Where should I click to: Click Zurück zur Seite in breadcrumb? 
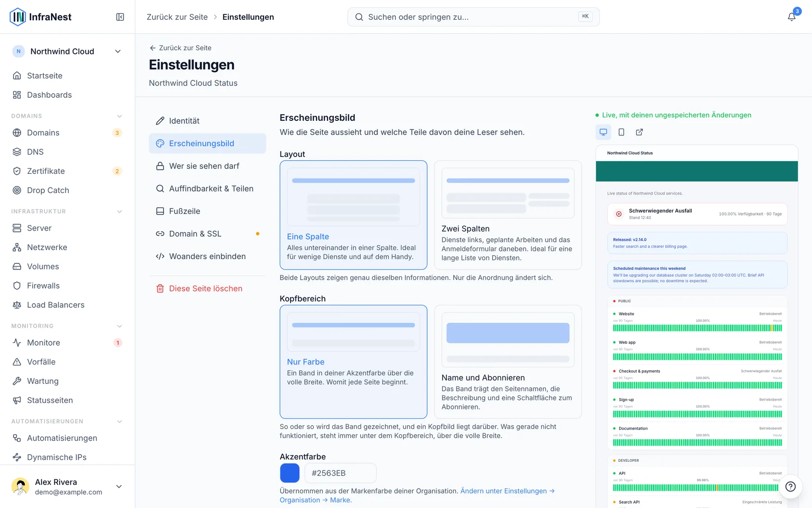tap(177, 17)
